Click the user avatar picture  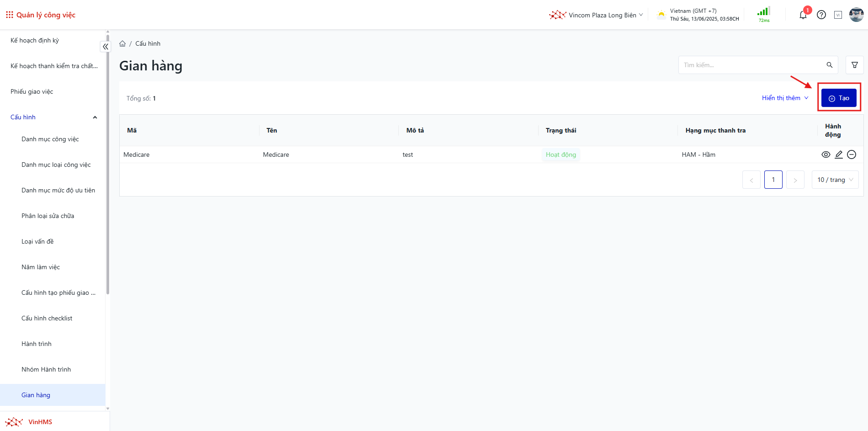856,15
